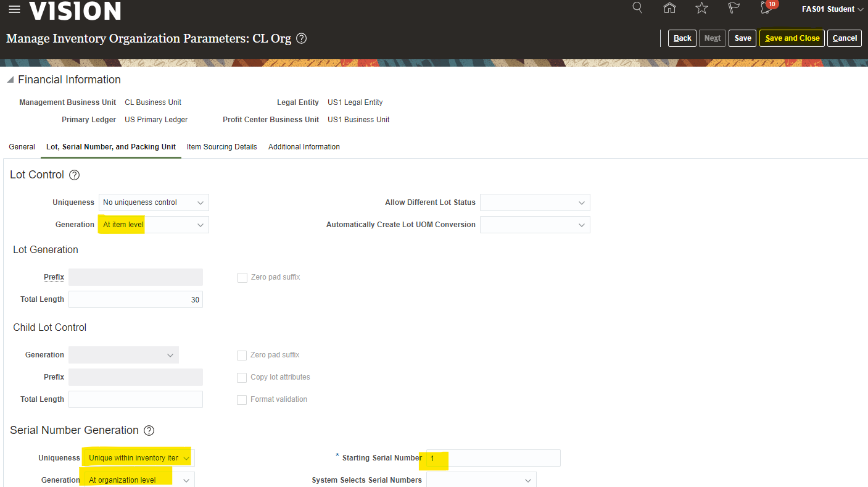Switch to the Item Sourcing Details tab
This screenshot has height=487, width=868.
click(221, 147)
